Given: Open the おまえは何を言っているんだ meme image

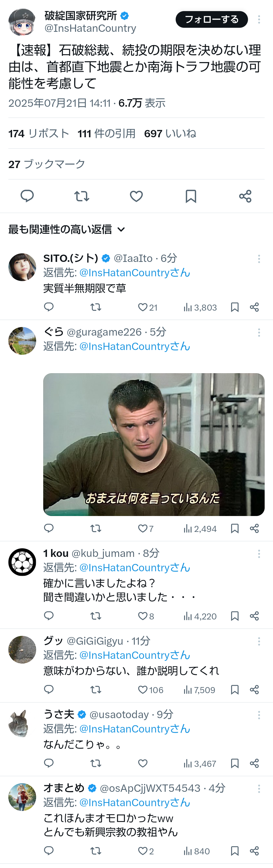Looking at the screenshot, I should [154, 444].
